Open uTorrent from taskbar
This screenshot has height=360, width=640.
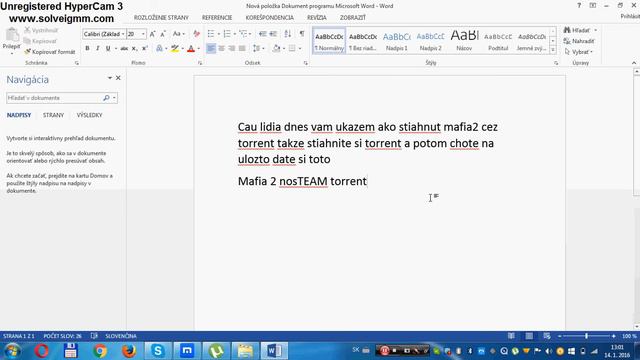(x=216, y=351)
